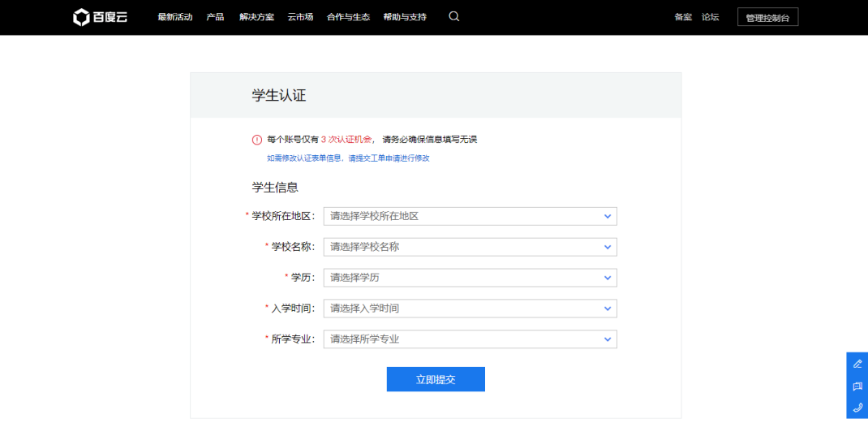Go to the 论坛 link

tap(711, 17)
